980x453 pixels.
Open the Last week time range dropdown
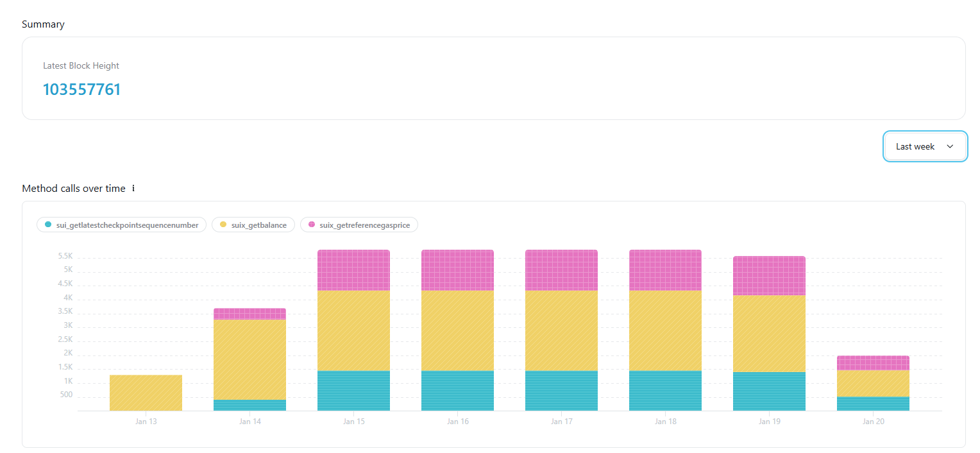click(x=925, y=146)
